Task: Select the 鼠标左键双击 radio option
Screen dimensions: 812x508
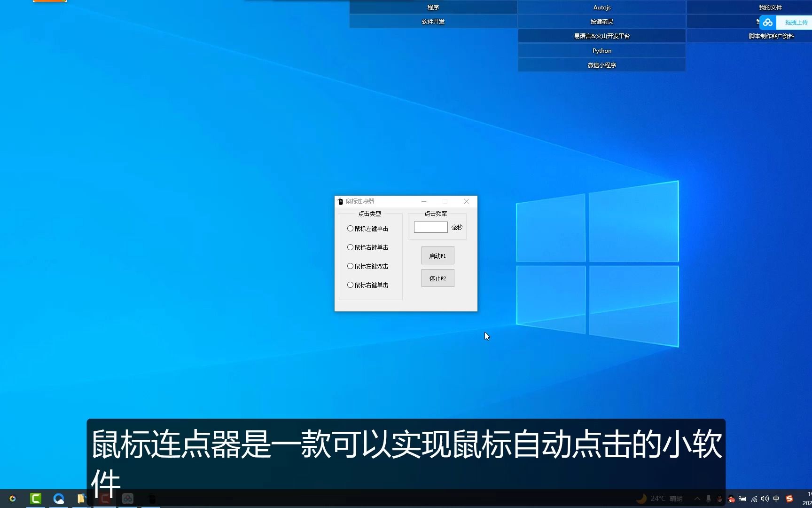Action: (367, 266)
